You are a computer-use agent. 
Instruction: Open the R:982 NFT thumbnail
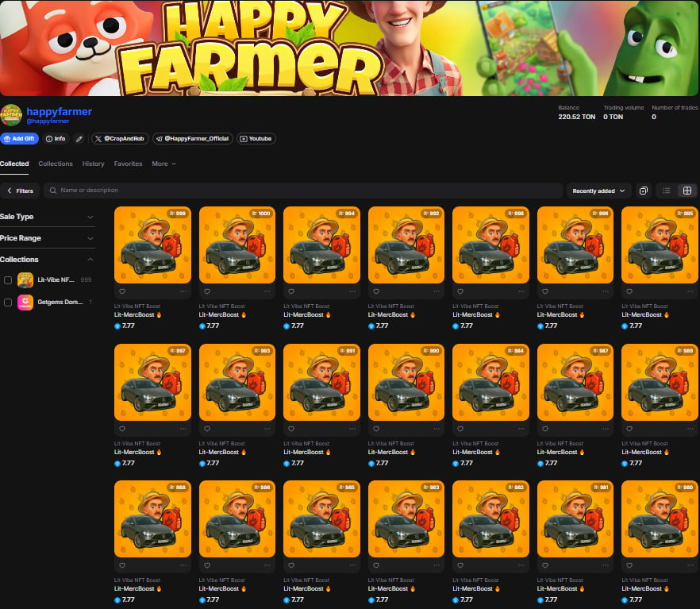click(x=490, y=518)
